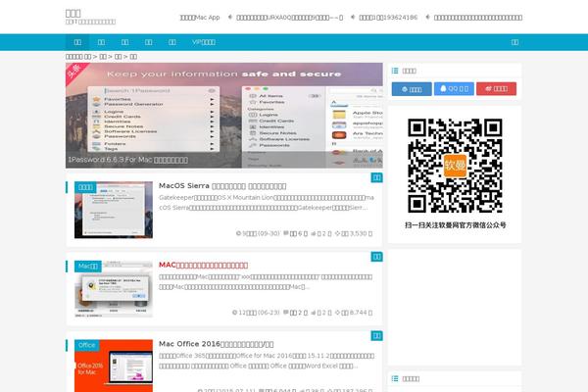This screenshot has height=392, width=588.
Task: Click the dark blue sidebar follow button
Action: tap(412, 89)
